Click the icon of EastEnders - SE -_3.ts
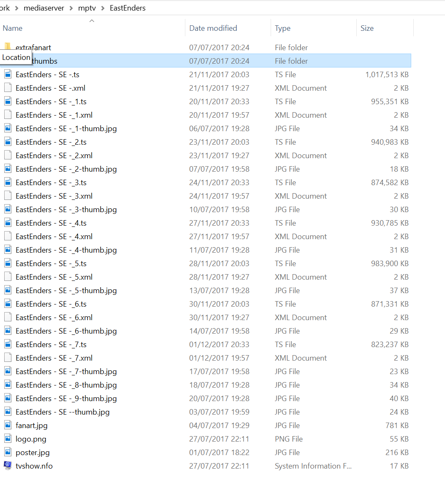445x504 pixels. 8,182
